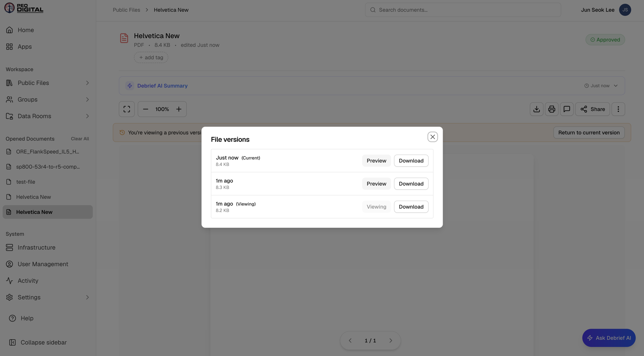Click red PDF file icon

[x=124, y=38]
